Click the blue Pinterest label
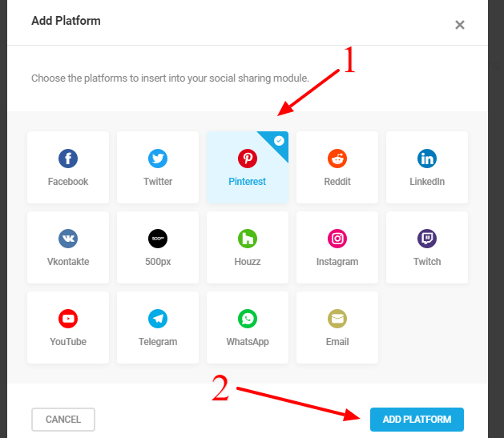Image resolution: width=504 pixels, height=438 pixels. (247, 182)
